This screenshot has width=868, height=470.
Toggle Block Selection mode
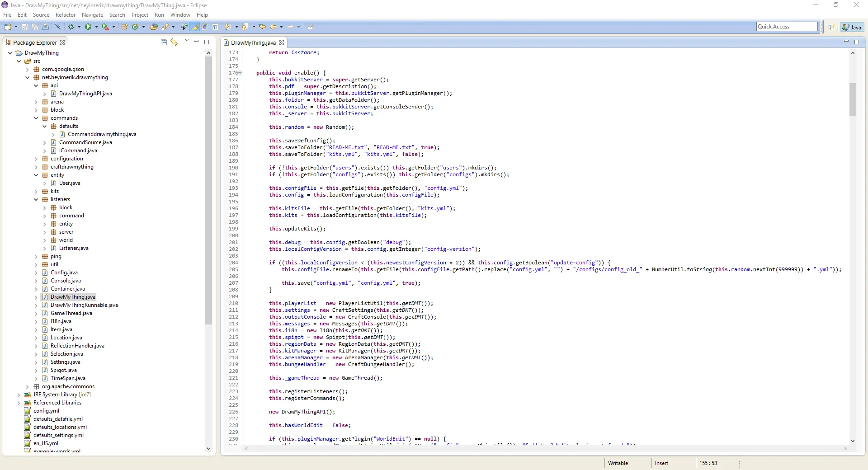click(x=205, y=27)
